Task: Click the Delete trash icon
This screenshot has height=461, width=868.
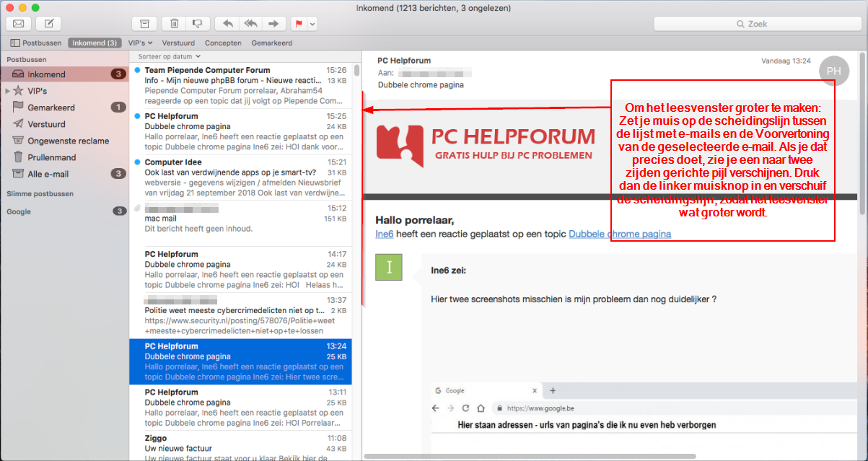Action: tap(173, 23)
